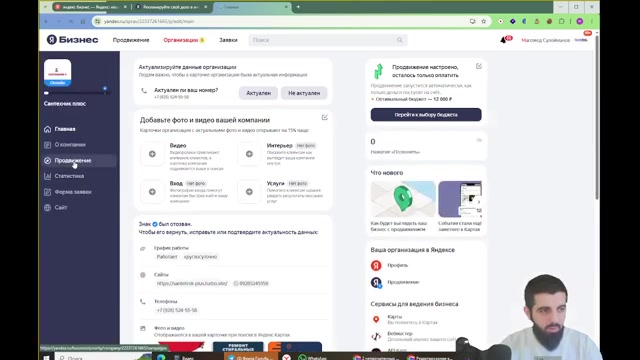The image size is (640, 360).
Task: Open the Карты service link
Action: click(395, 317)
